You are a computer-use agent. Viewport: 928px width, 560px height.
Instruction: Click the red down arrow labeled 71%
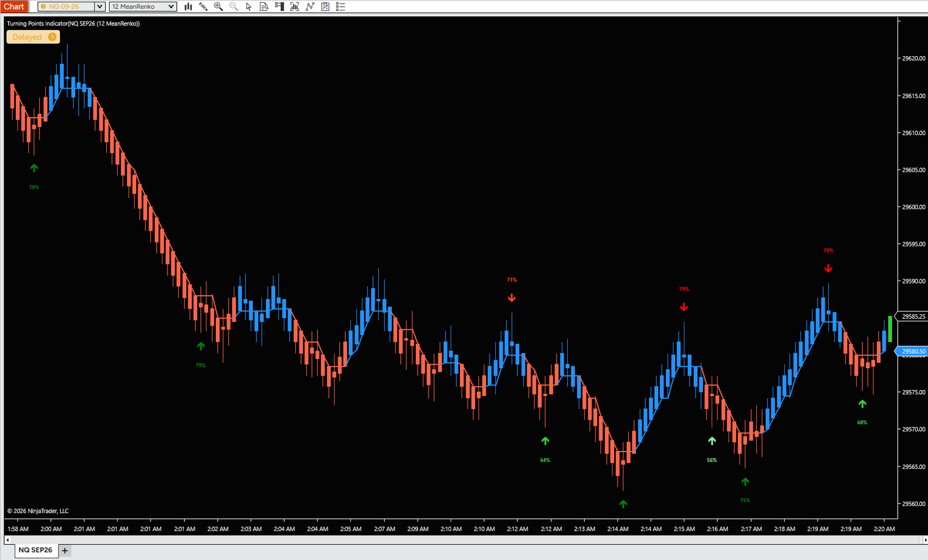click(x=512, y=298)
